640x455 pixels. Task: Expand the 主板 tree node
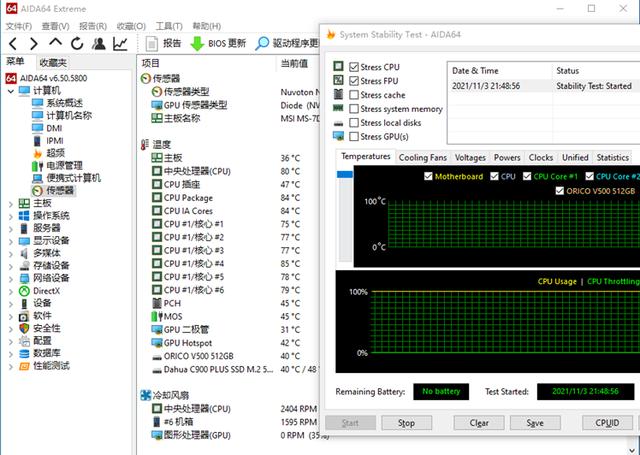coord(11,204)
